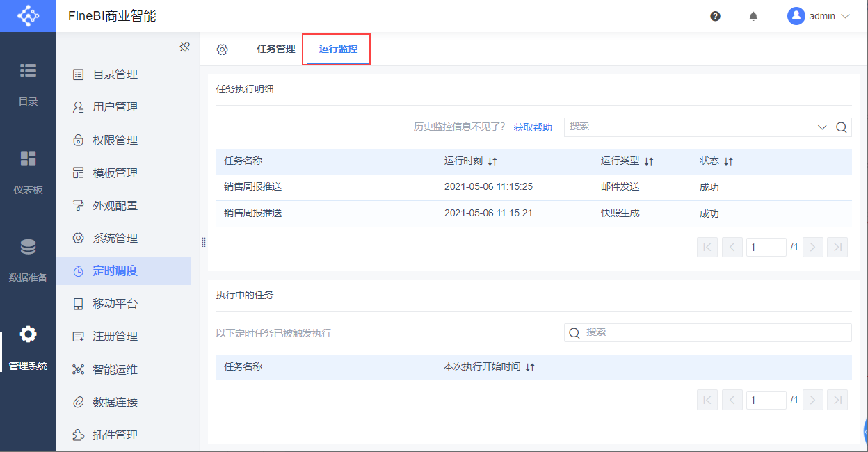Switch to the 任务管理 tab
The image size is (868, 452).
(x=276, y=49)
